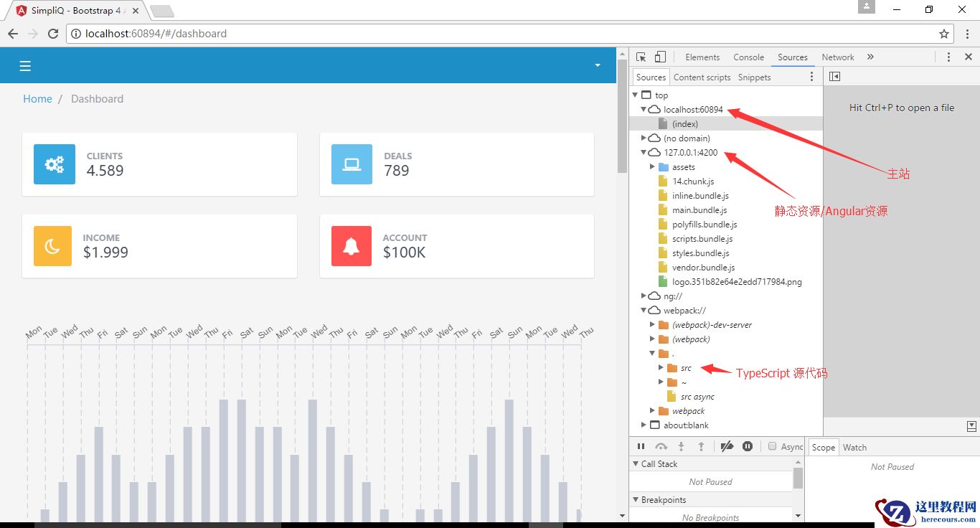Image resolution: width=980 pixels, height=528 pixels.
Task: Expand the (no domain) node
Action: click(644, 138)
